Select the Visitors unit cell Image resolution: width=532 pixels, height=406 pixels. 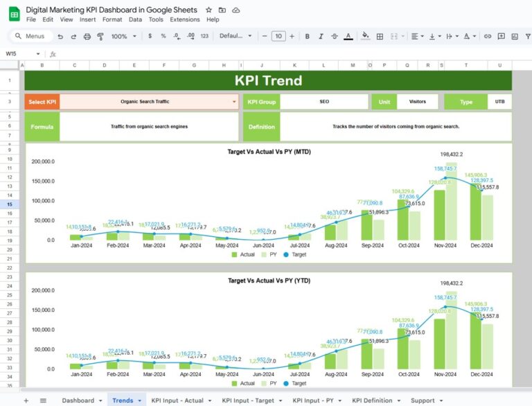[417, 101]
